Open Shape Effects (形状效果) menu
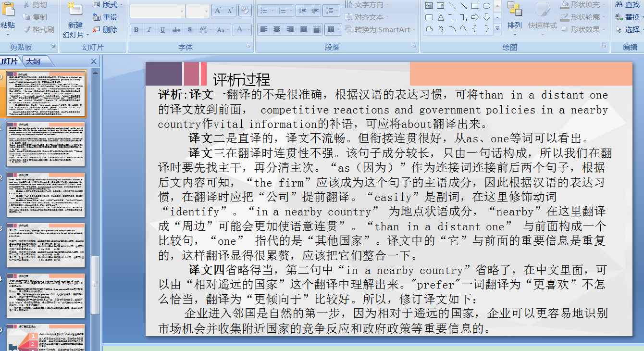The image size is (644, 351). pos(583,29)
